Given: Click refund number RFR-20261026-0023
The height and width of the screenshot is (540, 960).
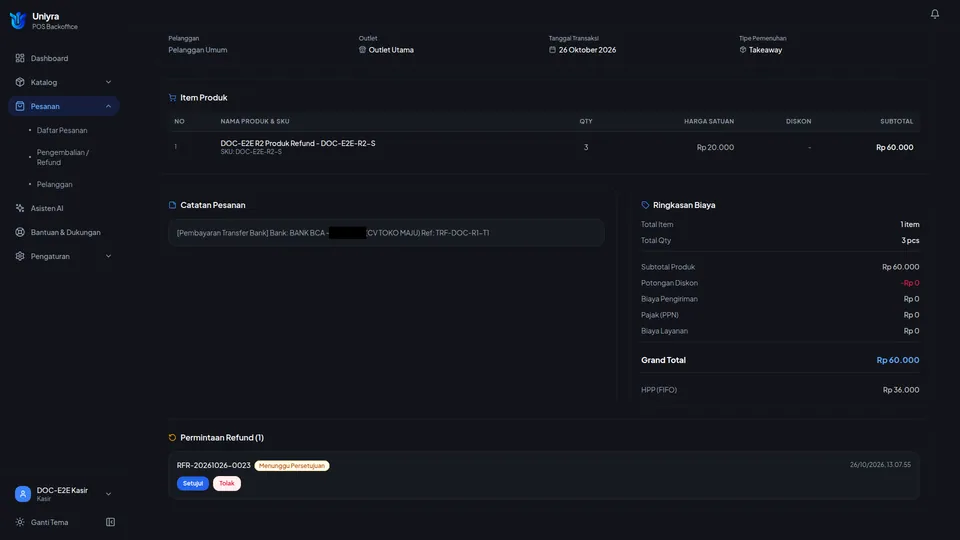Looking at the screenshot, I should (214, 465).
